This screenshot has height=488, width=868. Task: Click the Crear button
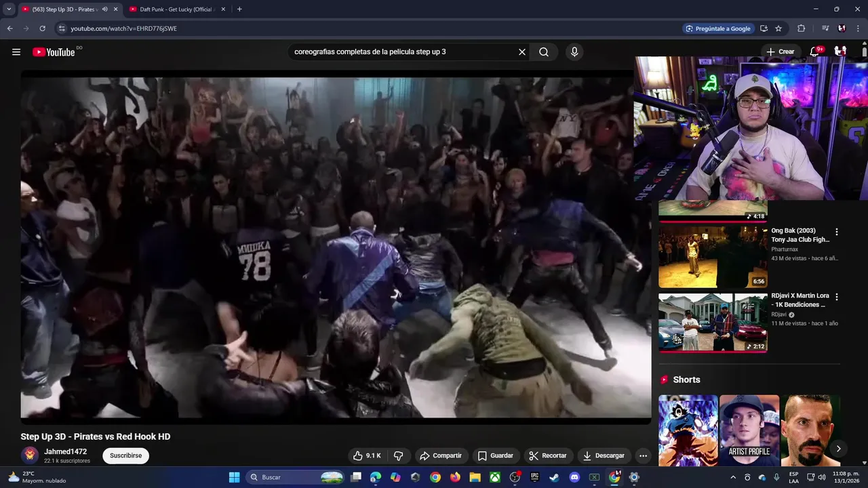tap(780, 52)
